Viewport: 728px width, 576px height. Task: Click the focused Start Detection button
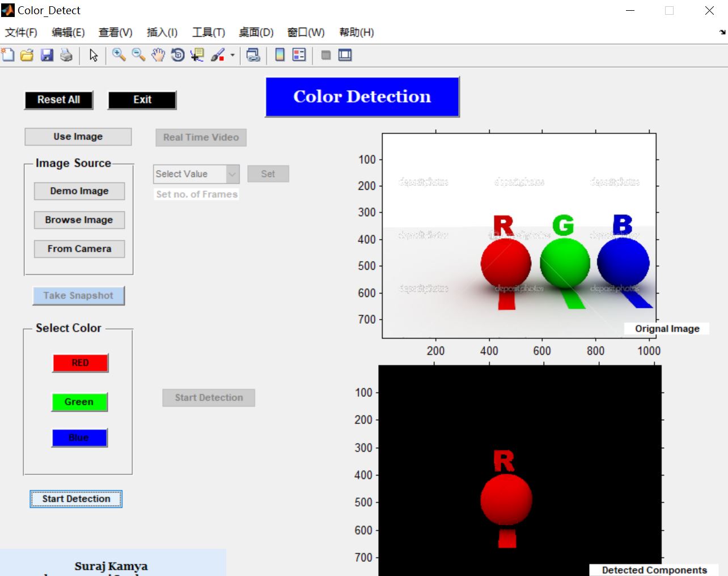click(76, 499)
